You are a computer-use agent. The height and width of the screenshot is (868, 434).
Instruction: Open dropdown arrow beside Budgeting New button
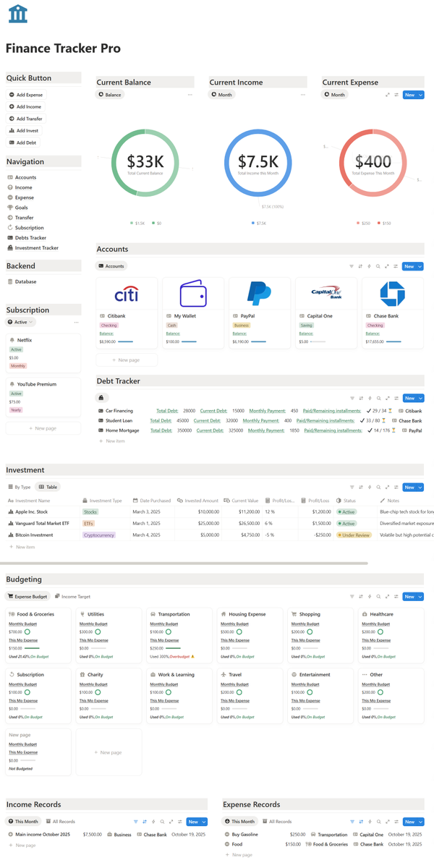pos(420,597)
